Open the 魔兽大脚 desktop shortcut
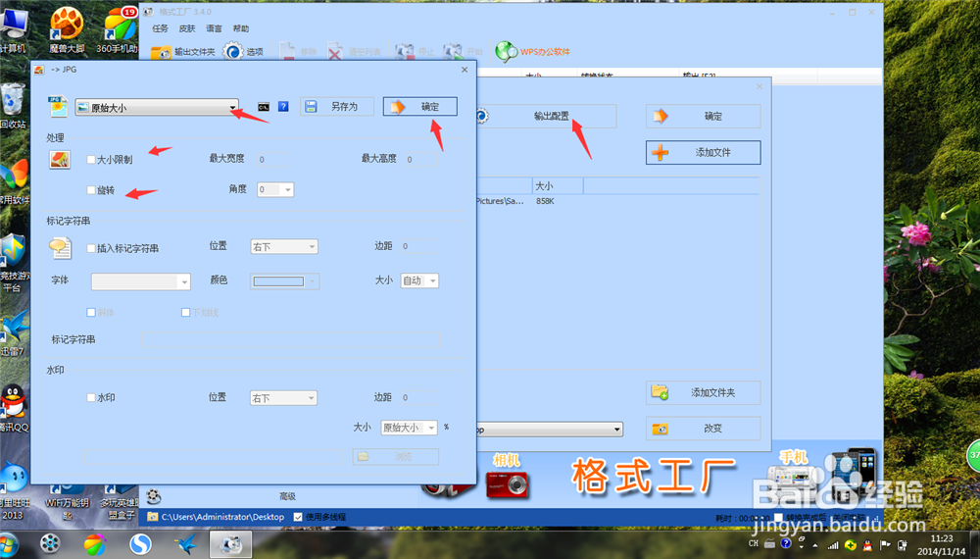 pyautogui.click(x=67, y=28)
